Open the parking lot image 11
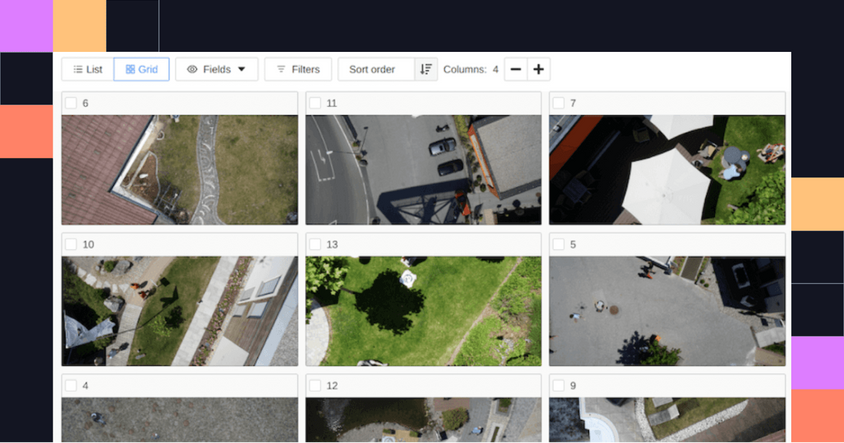Viewport: 844px width, 443px height. [424, 170]
